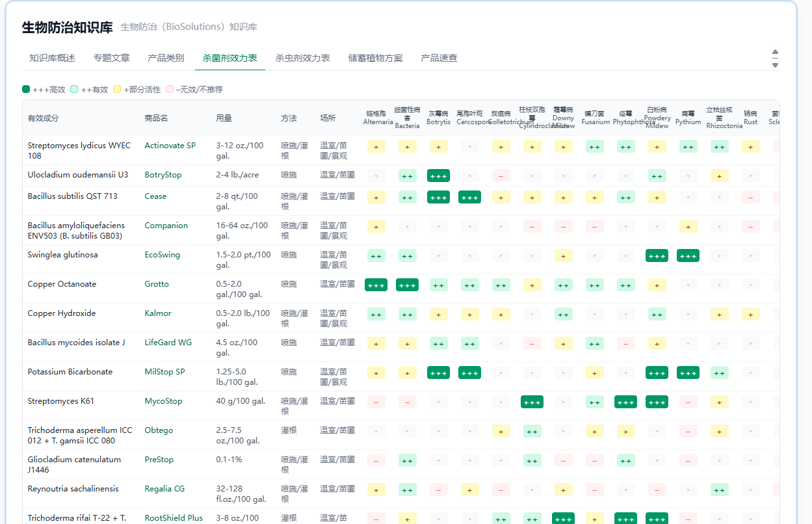The height and width of the screenshot is (524, 812).
Task: Click the dark green +++高效 legend swatch
Action: pos(26,89)
